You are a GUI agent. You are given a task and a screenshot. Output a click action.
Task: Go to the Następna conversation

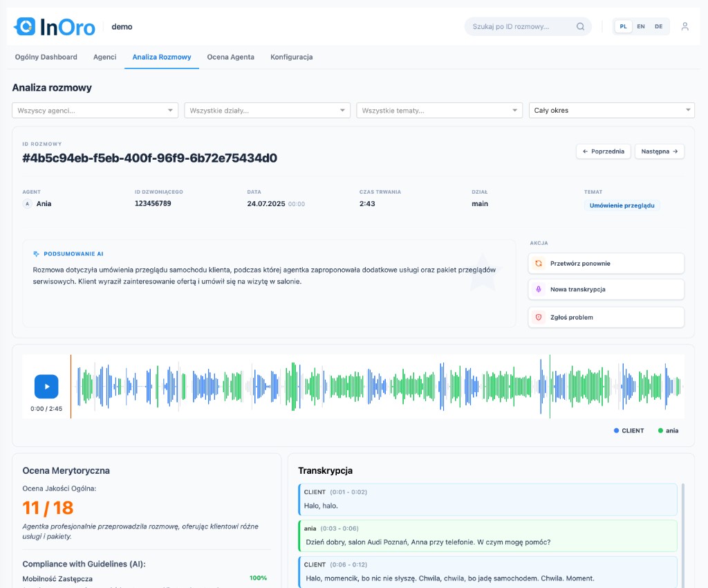(x=659, y=151)
